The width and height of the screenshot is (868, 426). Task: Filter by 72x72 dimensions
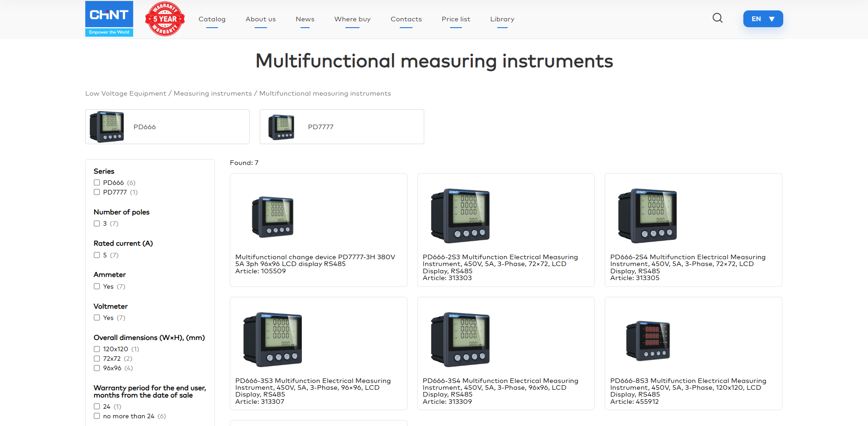pos(97,358)
